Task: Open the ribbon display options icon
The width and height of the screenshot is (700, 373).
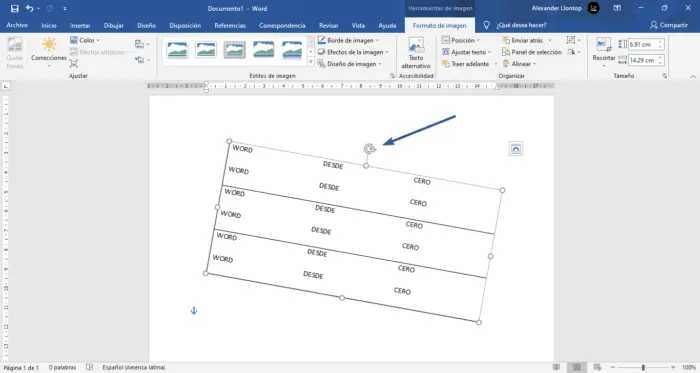Action: [617, 8]
